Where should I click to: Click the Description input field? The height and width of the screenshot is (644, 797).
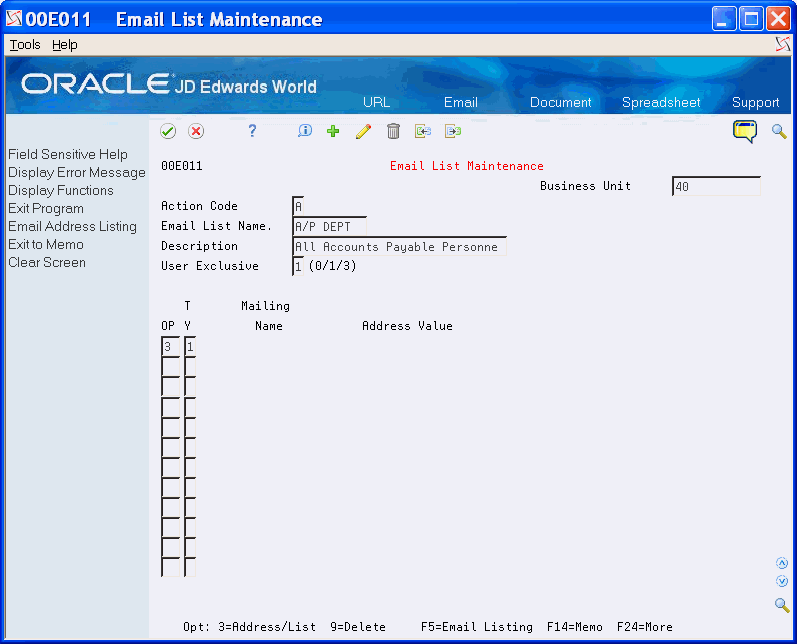click(x=400, y=247)
